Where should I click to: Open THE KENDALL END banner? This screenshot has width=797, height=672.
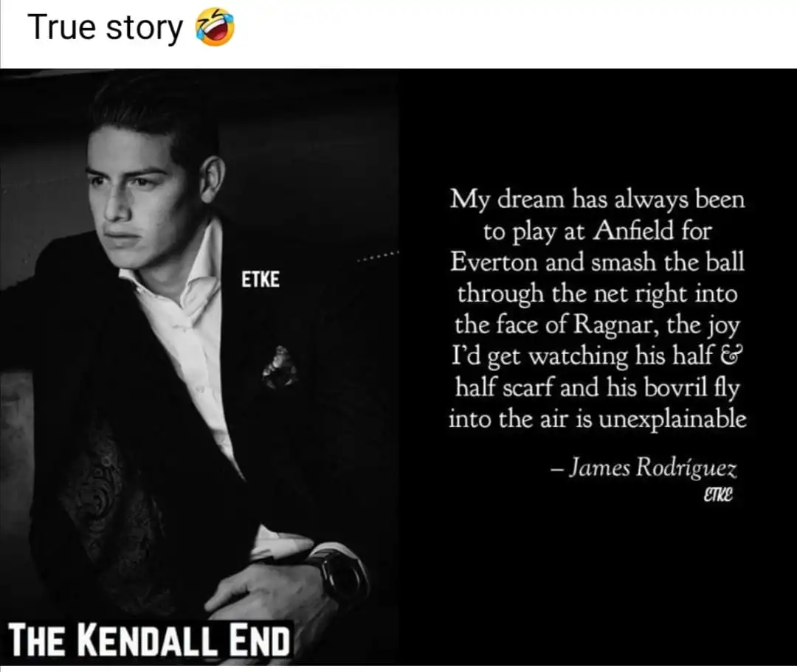pos(149,640)
